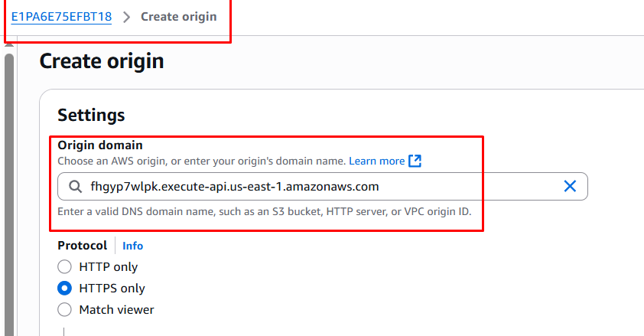This screenshot has width=644, height=336.
Task: Select the HTTPS only radio button
Action: [65, 289]
